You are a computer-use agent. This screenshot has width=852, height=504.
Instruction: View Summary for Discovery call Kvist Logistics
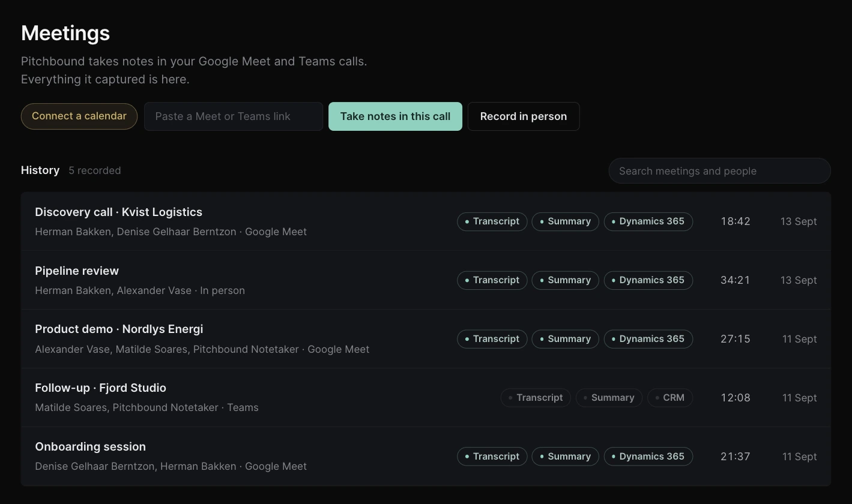pyautogui.click(x=565, y=221)
